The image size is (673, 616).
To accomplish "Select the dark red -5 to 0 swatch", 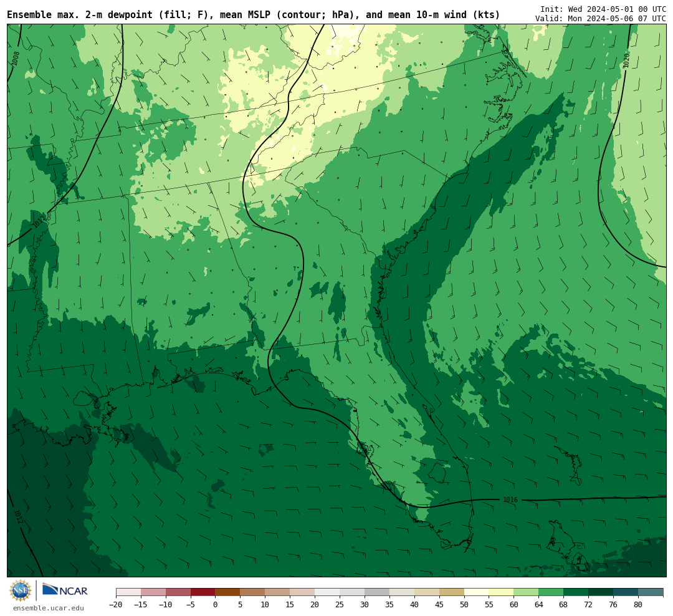I will (203, 592).
